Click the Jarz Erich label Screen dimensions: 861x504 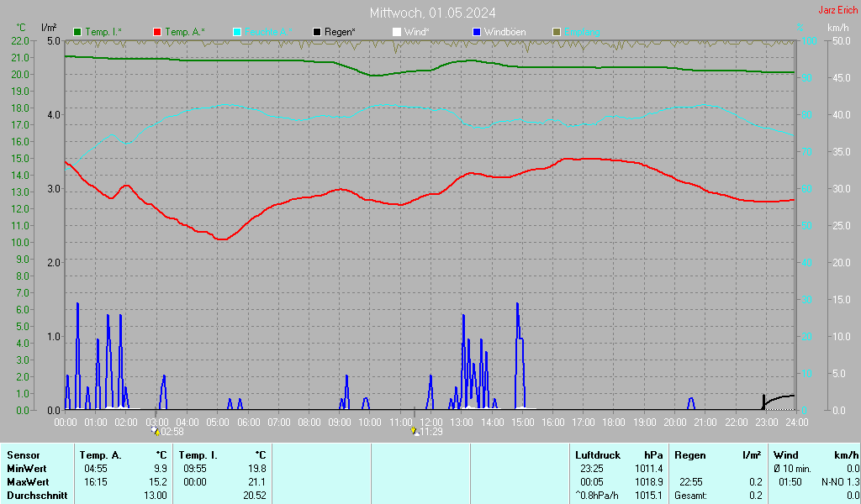click(x=837, y=11)
